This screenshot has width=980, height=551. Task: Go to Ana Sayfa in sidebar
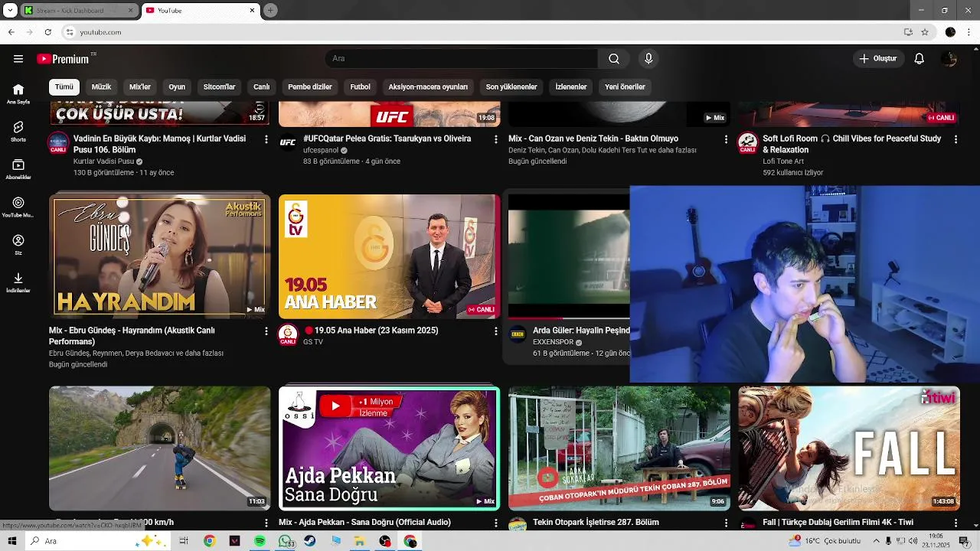(18, 94)
